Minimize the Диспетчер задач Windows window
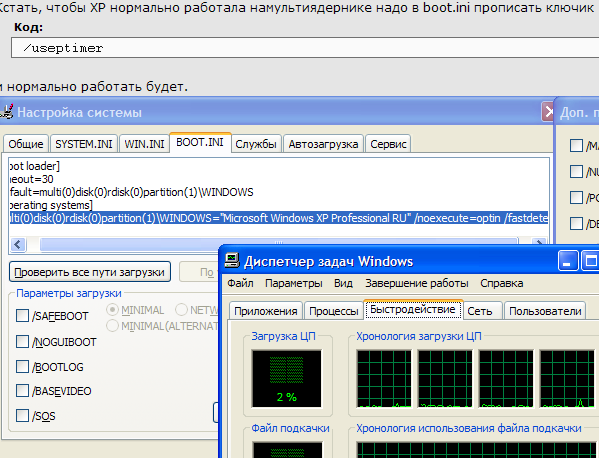This screenshot has width=599, height=458. [x=567, y=261]
